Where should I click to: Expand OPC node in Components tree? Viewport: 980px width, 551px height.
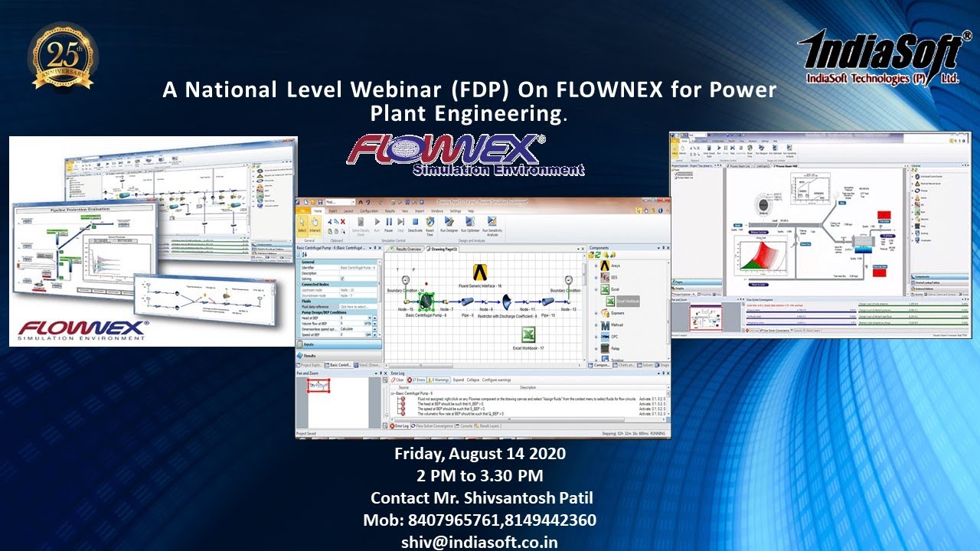click(596, 337)
